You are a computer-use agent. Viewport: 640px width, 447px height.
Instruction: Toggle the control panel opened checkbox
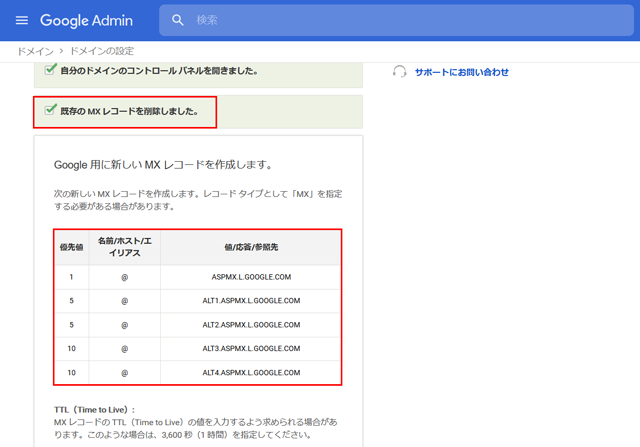[x=50, y=69]
